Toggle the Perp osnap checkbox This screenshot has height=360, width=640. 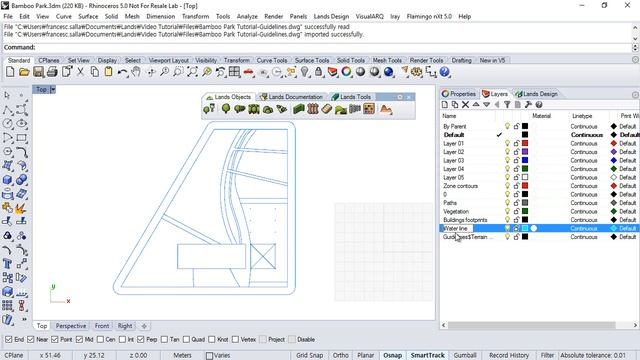[141, 339]
